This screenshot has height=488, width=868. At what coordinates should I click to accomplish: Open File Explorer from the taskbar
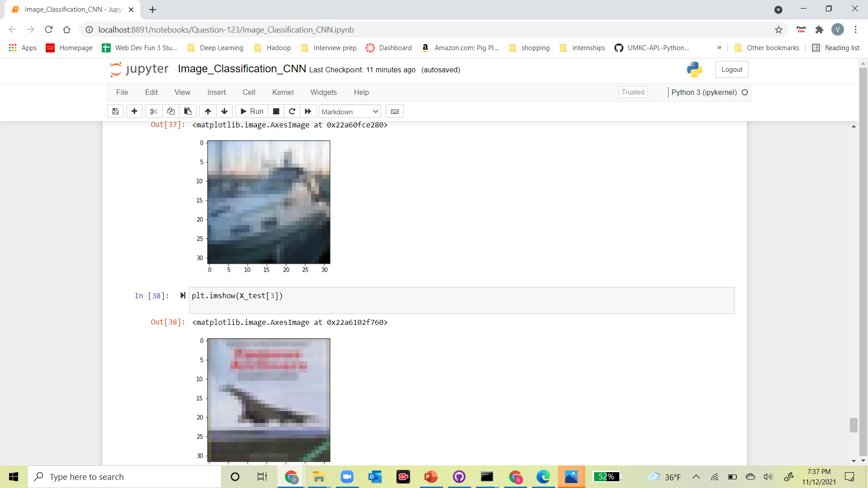coord(319,477)
